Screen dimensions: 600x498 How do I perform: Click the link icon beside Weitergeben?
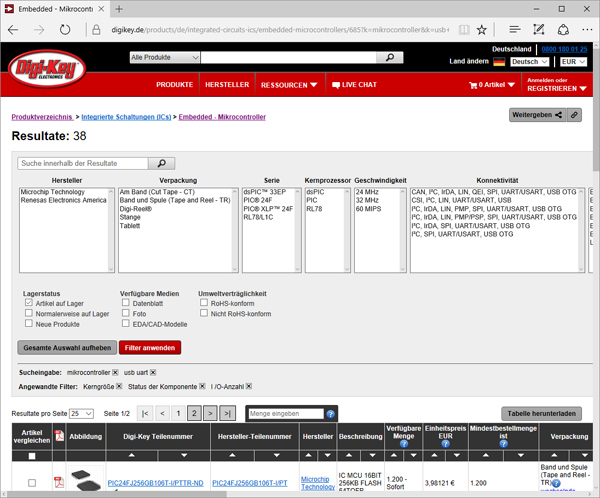click(x=575, y=116)
